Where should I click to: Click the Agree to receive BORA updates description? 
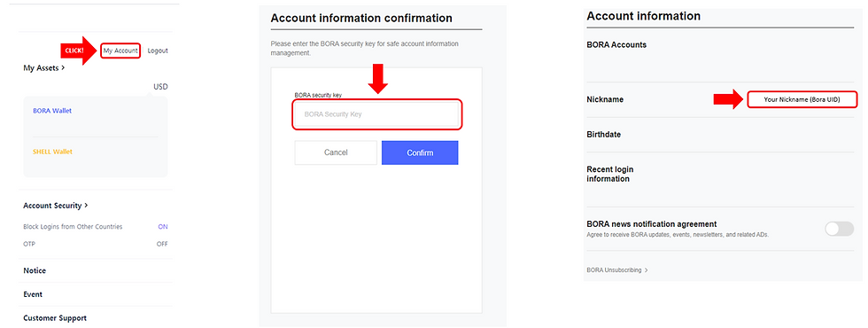click(x=678, y=234)
